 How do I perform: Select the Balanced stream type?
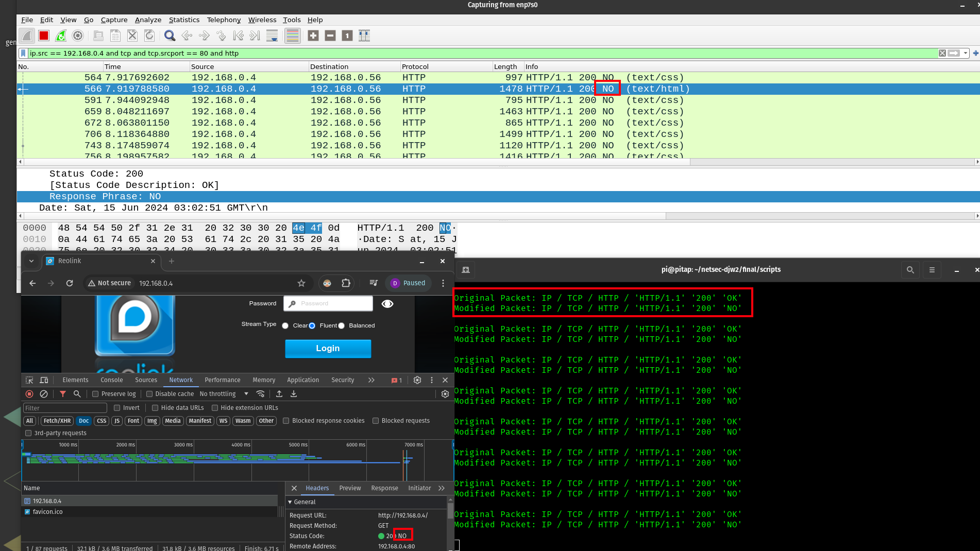coord(341,325)
